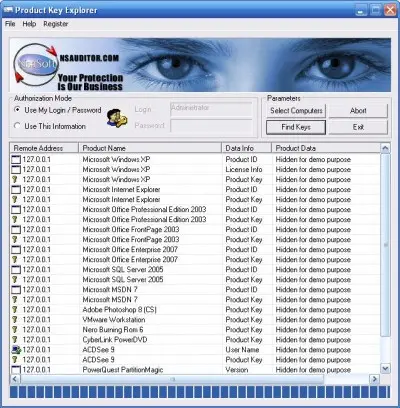
Task: Sort by the Product Name column header
Action: (x=150, y=148)
